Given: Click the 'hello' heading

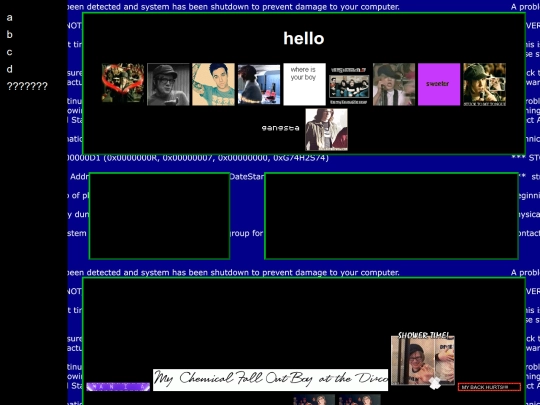Looking at the screenshot, I should point(304,38).
